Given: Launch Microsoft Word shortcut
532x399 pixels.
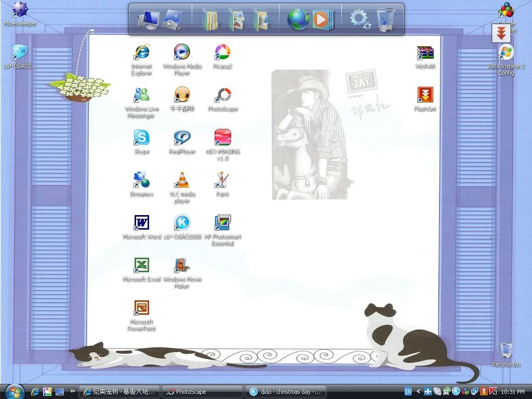Looking at the screenshot, I should pyautogui.click(x=141, y=223).
